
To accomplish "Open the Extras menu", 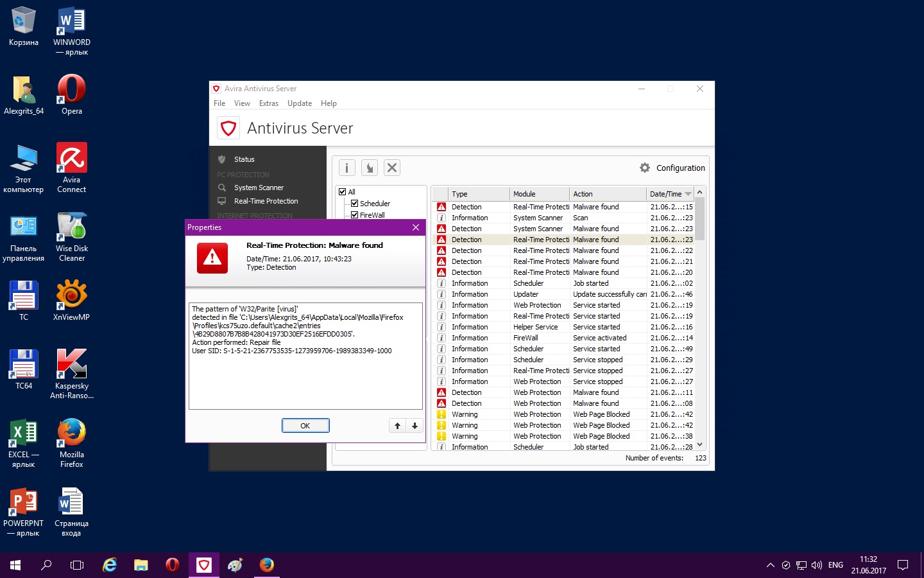I will point(268,103).
